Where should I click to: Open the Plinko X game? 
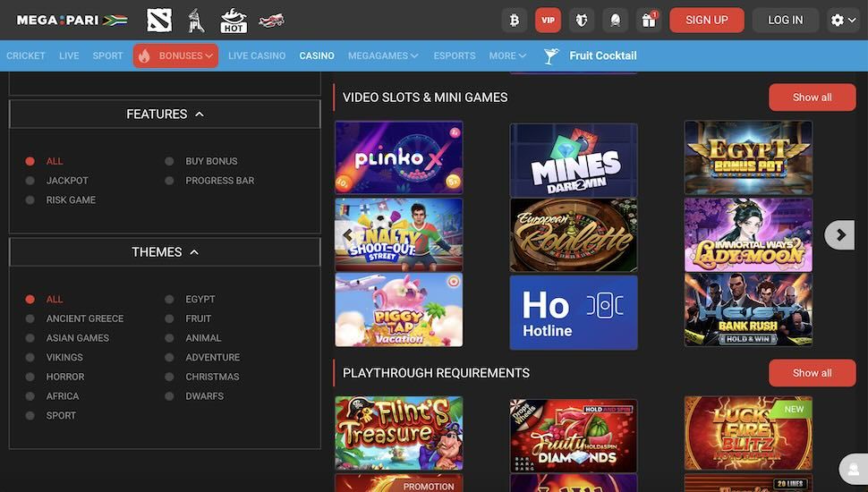pos(399,157)
